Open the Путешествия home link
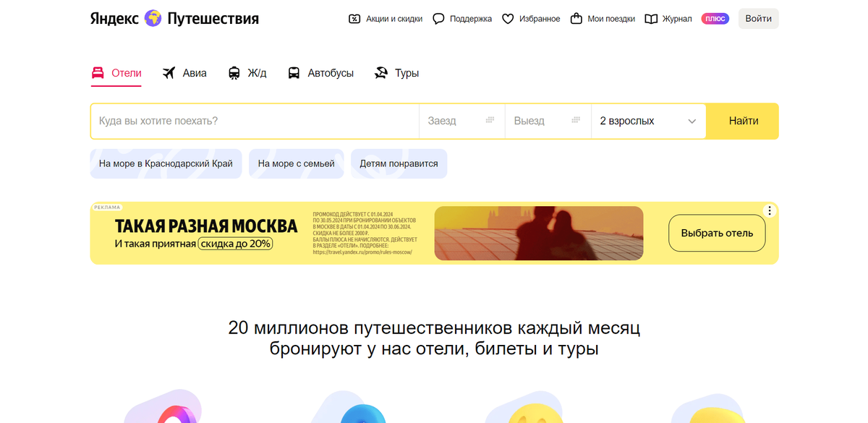 pyautogui.click(x=213, y=18)
